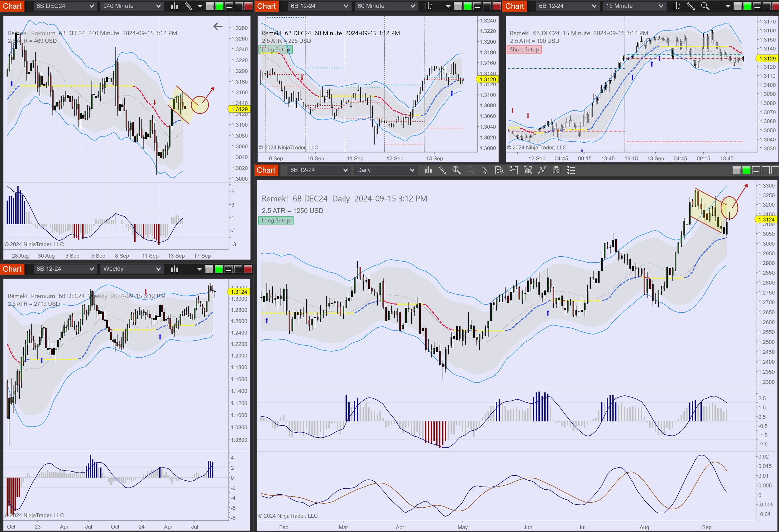Click the yellow 1.3124 price marker on the Daily chart
This screenshot has height=532, width=779.
click(766, 219)
